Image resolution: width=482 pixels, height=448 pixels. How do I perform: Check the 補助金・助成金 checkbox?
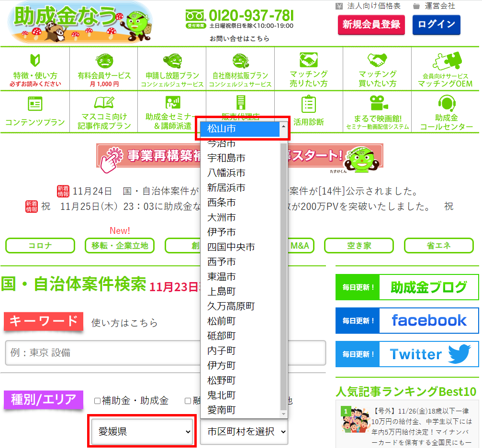(x=98, y=401)
